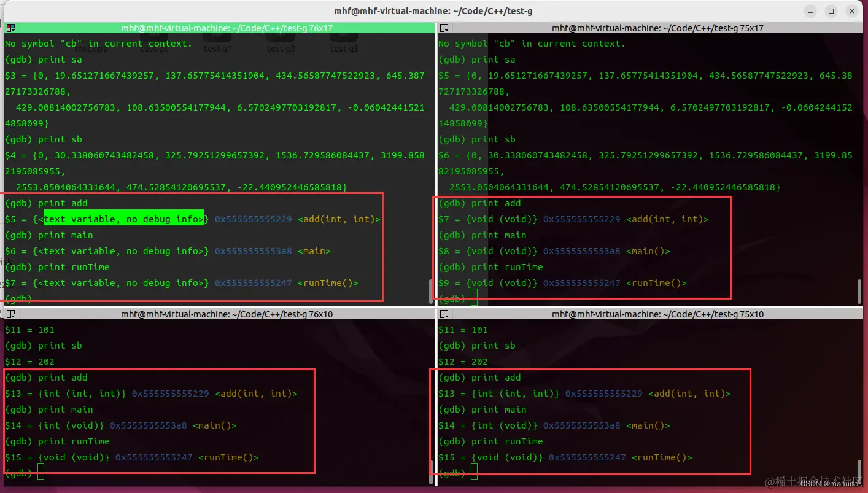Click "$13 = {int (int, int)}" in the 75x10 pane
The width and height of the screenshot is (868, 493).
click(499, 394)
